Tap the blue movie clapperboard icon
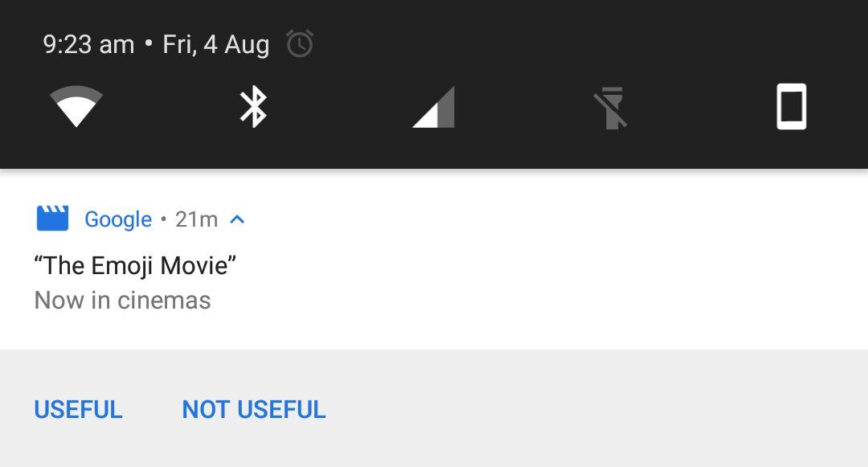 (53, 219)
